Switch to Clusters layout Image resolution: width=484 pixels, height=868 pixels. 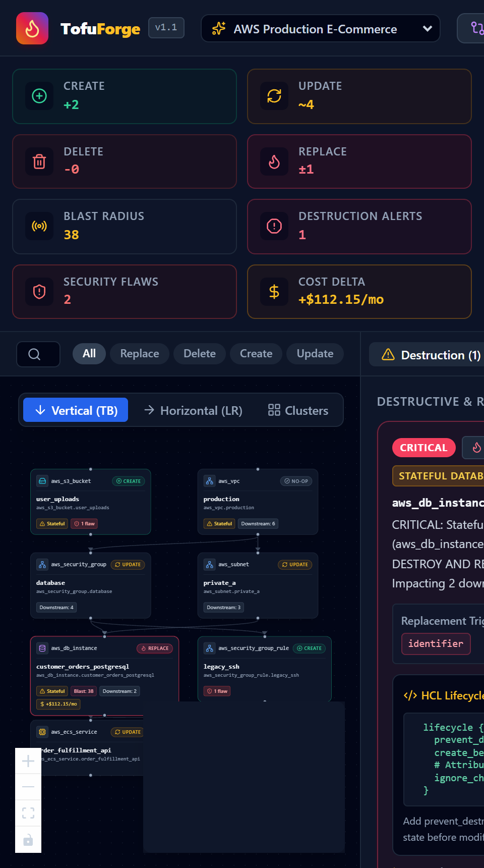[x=298, y=410]
